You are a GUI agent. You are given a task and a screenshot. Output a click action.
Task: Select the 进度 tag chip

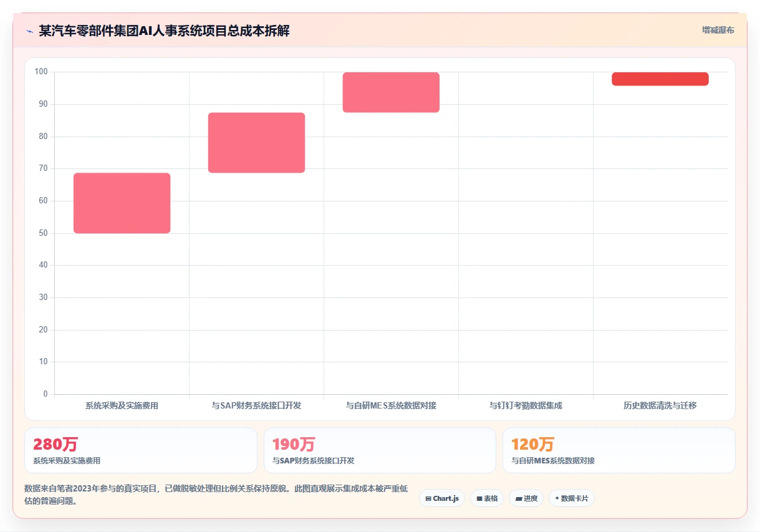(526, 498)
